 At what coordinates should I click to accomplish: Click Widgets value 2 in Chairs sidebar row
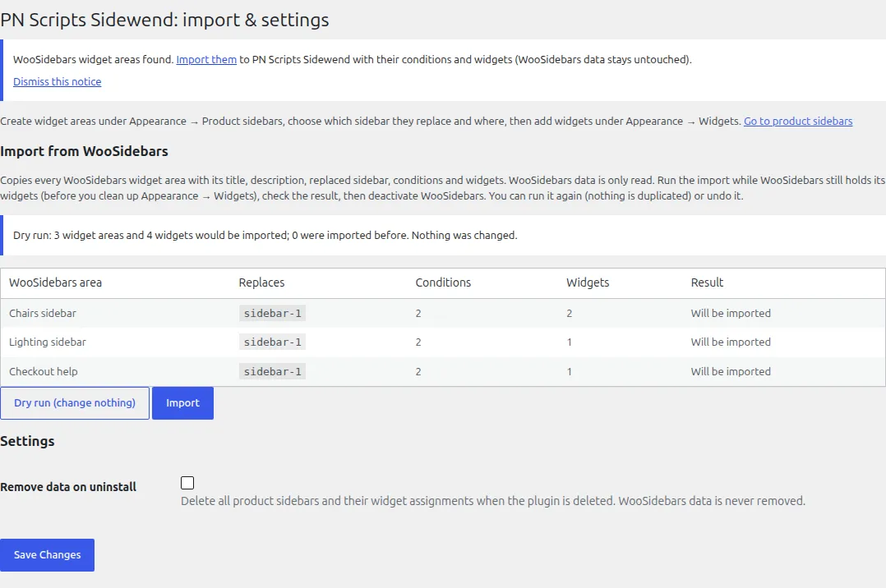(x=570, y=313)
